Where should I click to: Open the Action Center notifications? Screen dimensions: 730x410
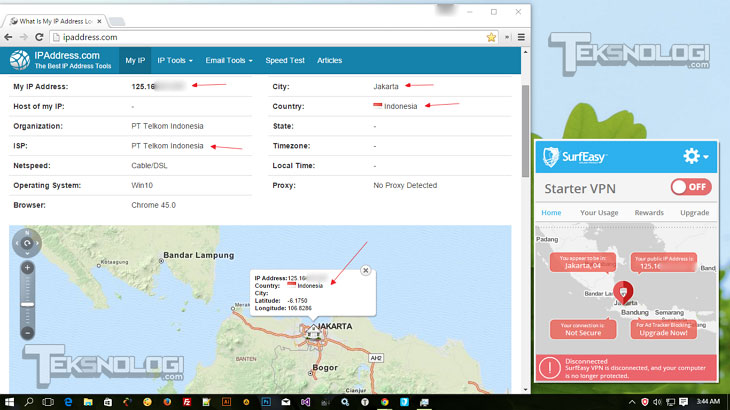pos(683,402)
